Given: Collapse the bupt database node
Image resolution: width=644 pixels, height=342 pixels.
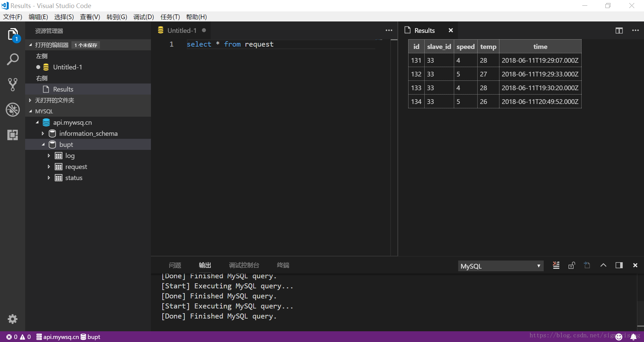Looking at the screenshot, I should [43, 145].
